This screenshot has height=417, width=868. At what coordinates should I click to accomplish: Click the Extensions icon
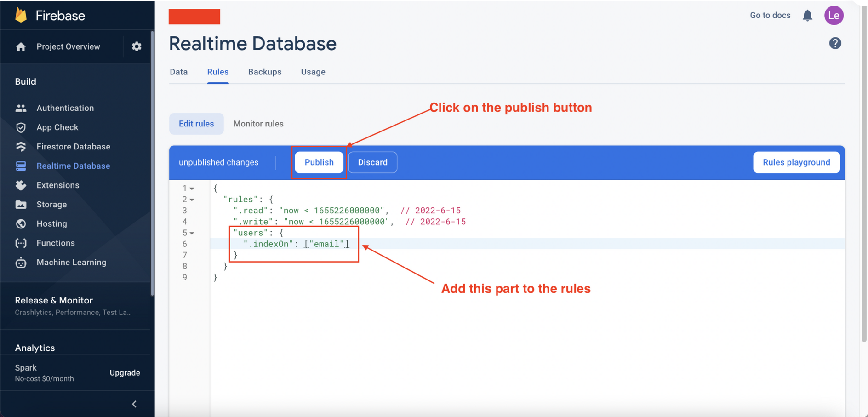point(21,185)
